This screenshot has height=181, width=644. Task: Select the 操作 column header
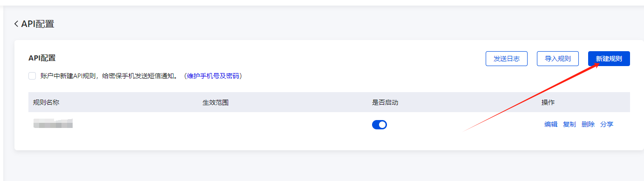click(548, 102)
